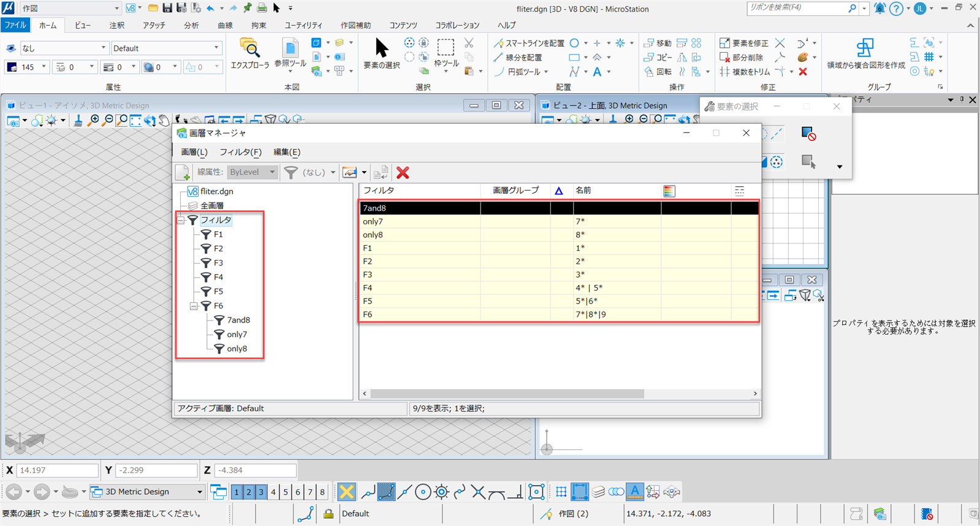Open the Explorer (エクスプローラ) tool

[x=250, y=53]
